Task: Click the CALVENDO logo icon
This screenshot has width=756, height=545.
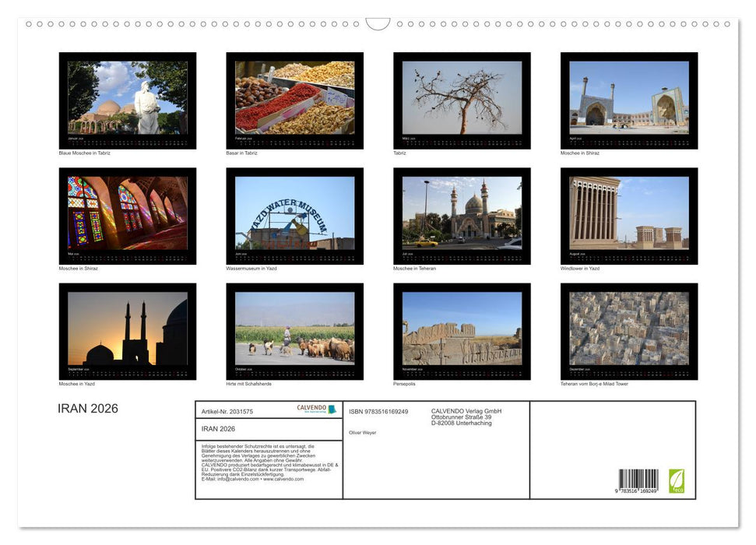Action: click(311, 407)
